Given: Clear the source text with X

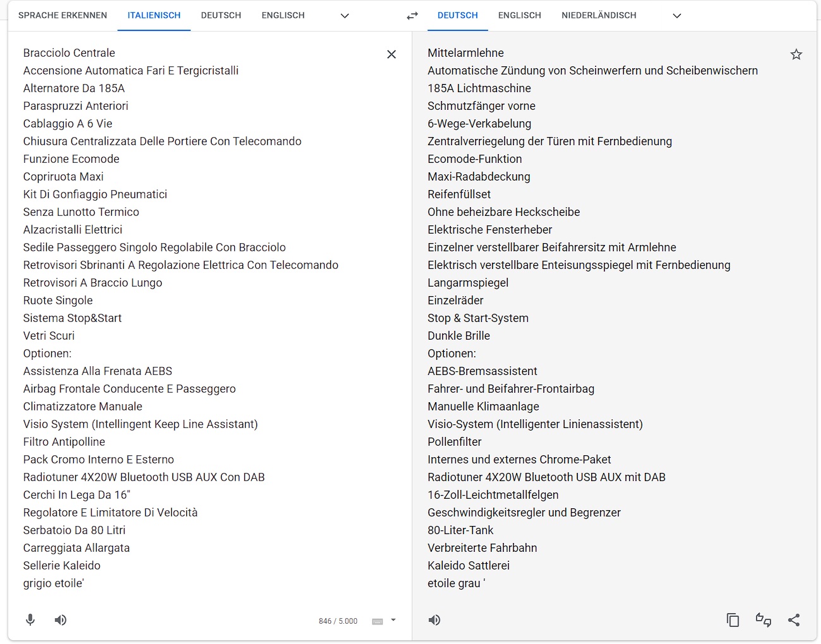Looking at the screenshot, I should [x=392, y=54].
